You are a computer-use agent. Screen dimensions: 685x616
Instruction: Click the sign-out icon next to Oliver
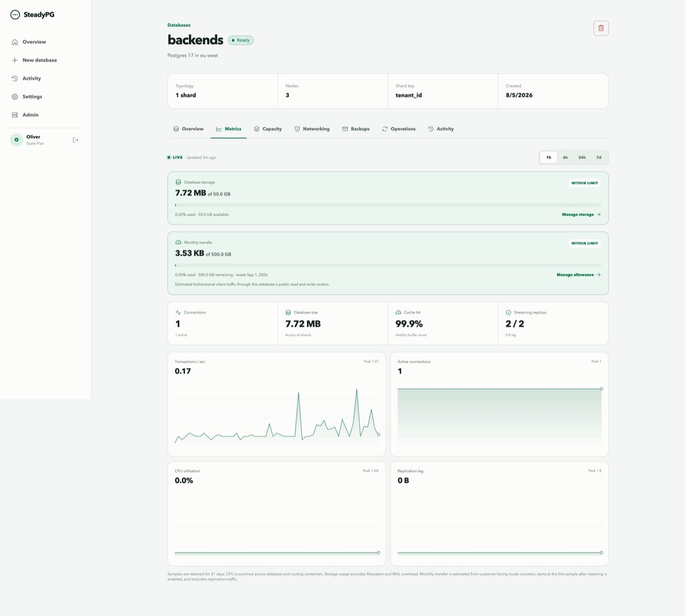coord(75,140)
